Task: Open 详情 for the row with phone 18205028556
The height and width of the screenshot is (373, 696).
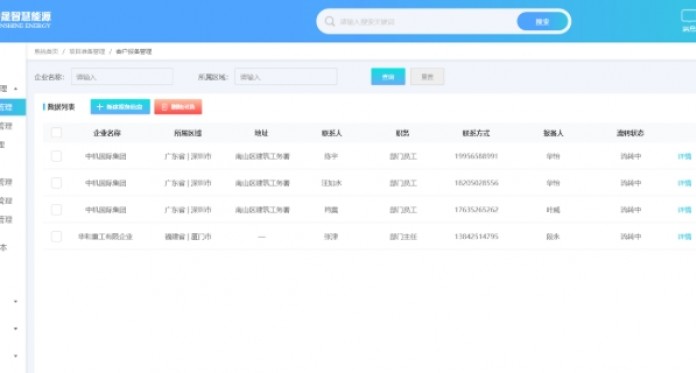Action: 684,183
